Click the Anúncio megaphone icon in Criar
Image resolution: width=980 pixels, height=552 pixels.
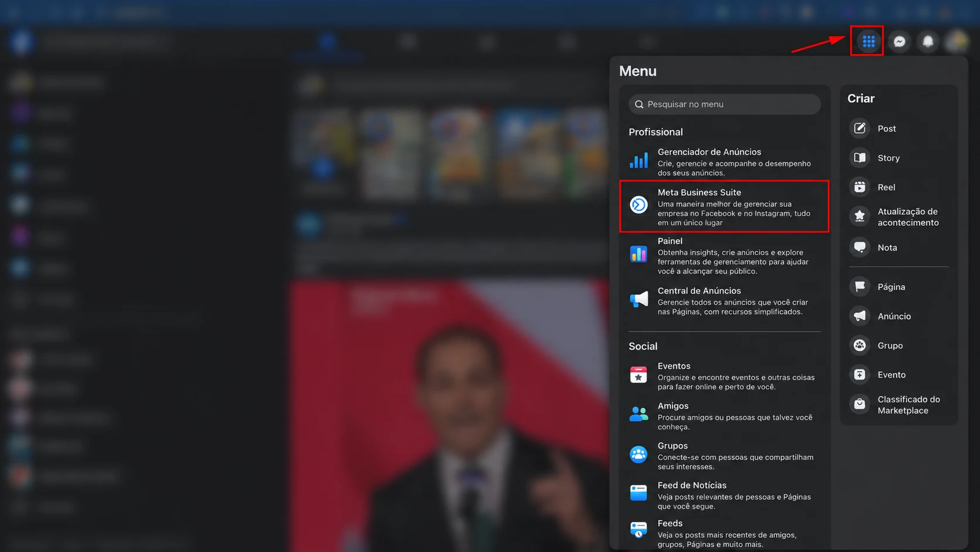pyautogui.click(x=860, y=316)
